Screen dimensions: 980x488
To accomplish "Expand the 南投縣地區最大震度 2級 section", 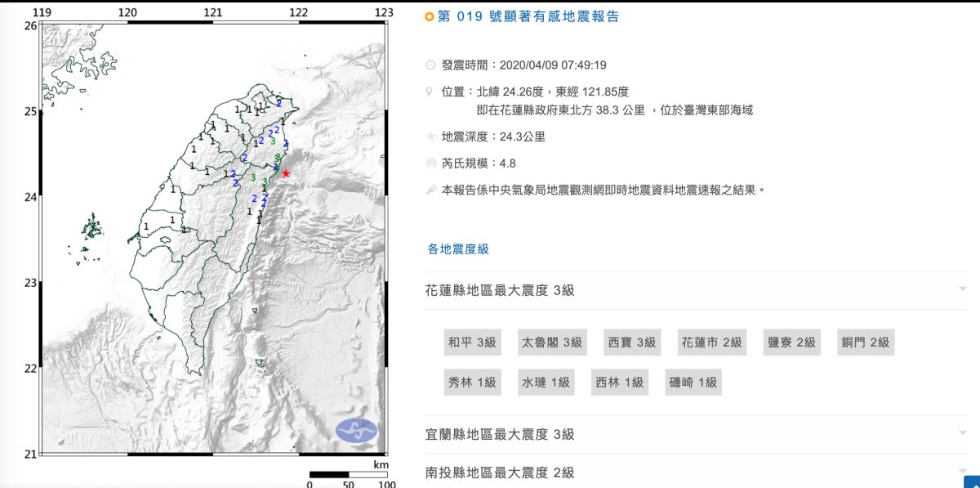I will [963, 472].
